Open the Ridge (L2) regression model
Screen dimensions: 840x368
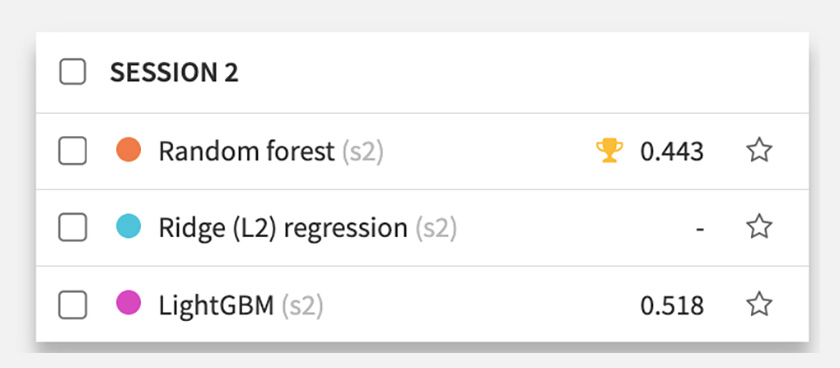(283, 229)
